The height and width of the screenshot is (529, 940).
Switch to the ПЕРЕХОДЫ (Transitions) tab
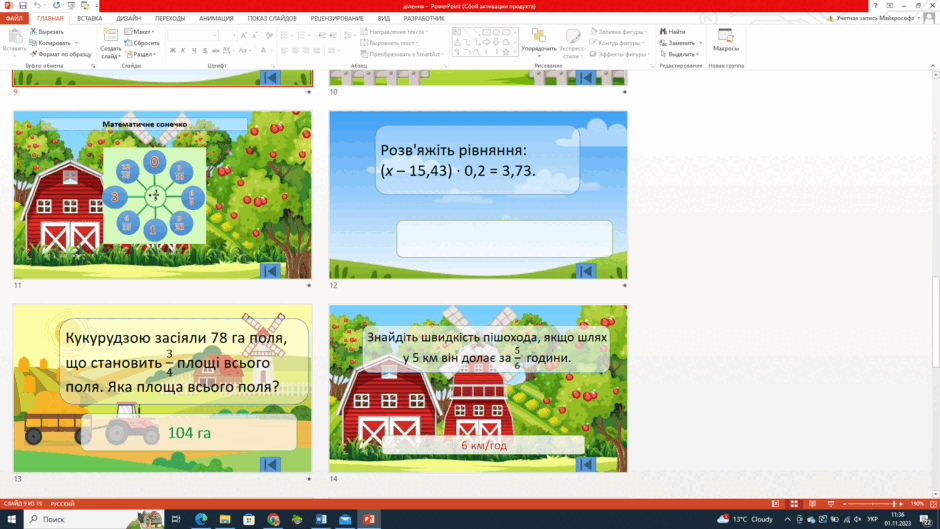point(170,19)
